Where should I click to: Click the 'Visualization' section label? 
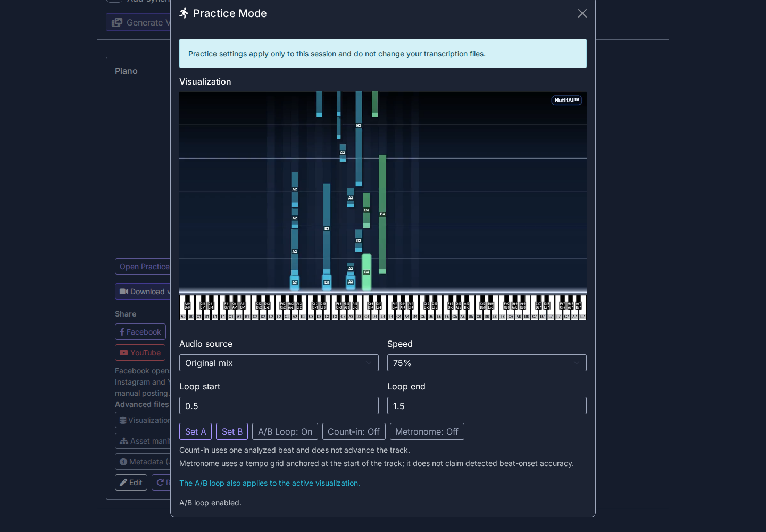(x=205, y=81)
